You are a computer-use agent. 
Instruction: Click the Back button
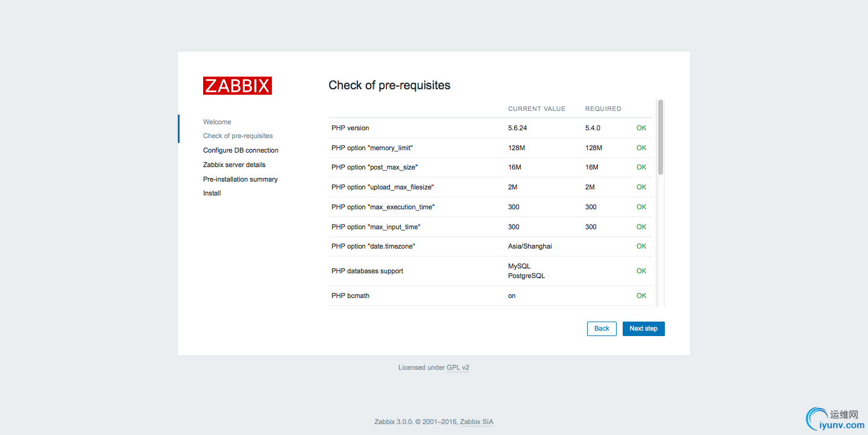coord(602,329)
